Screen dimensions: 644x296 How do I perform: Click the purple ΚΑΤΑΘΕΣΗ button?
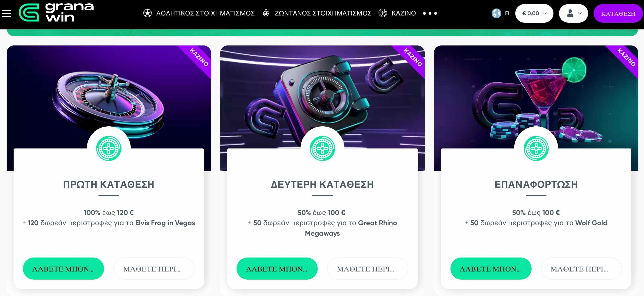pyautogui.click(x=618, y=13)
